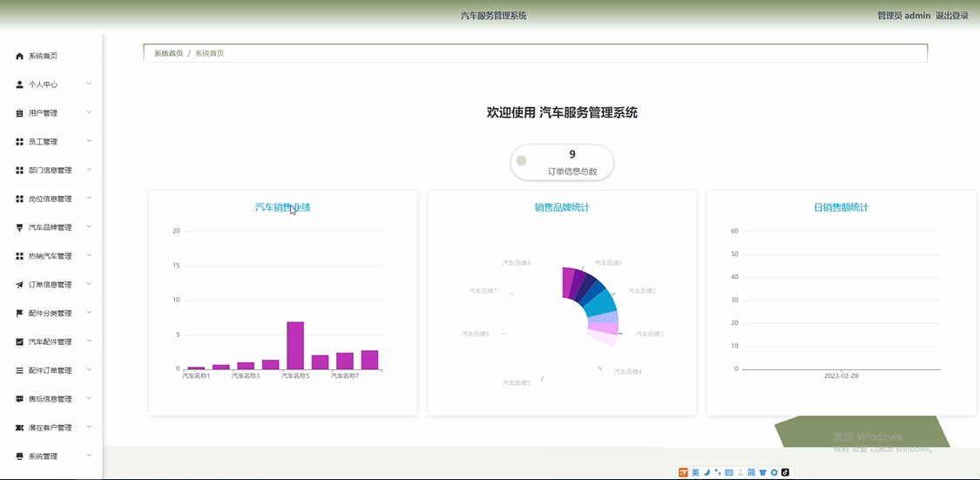Click the 2023-02-28 axis date label
The image size is (980, 480).
[x=841, y=376]
